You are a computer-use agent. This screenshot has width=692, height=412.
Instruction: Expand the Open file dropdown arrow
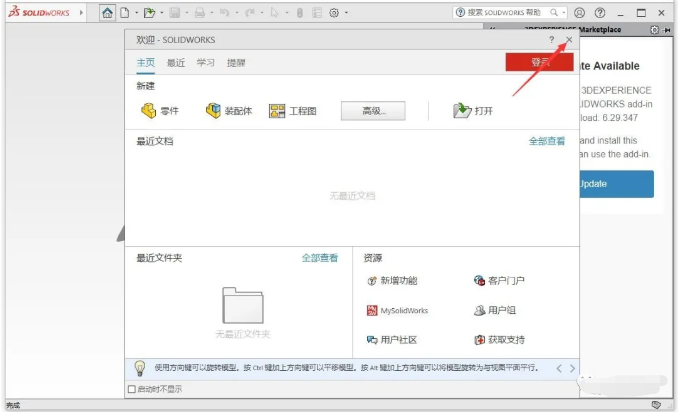click(x=162, y=13)
